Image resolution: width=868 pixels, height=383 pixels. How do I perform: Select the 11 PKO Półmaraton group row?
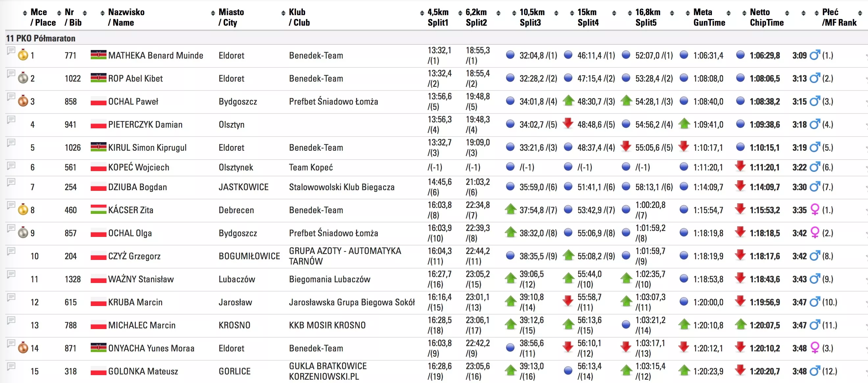click(x=41, y=38)
